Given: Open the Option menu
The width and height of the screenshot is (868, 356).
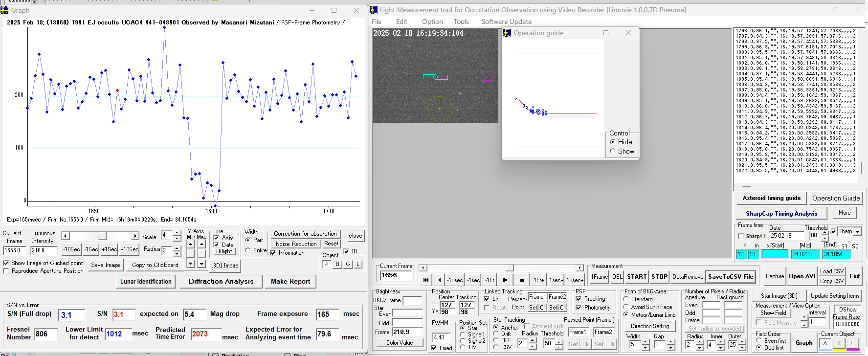Looking at the screenshot, I should [x=432, y=22].
